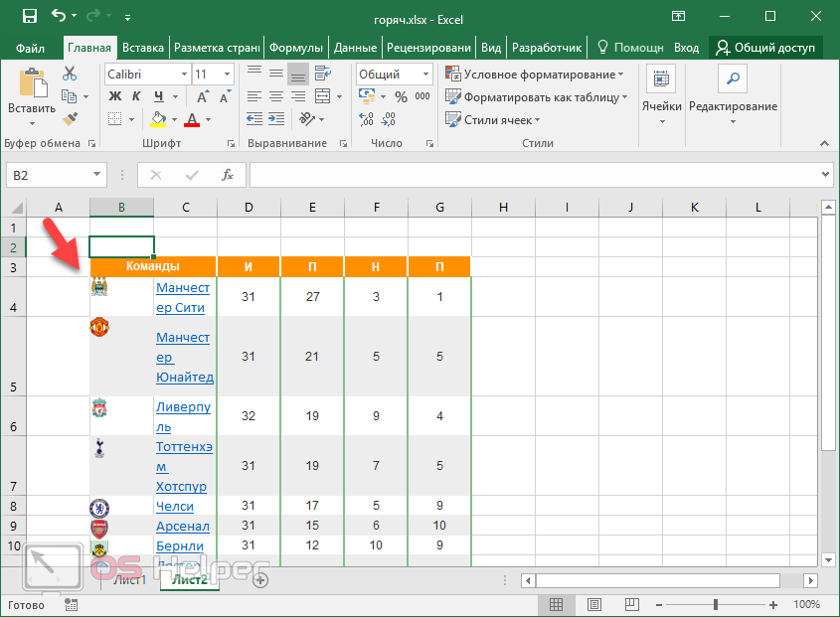The height and width of the screenshot is (617, 840).
Task: Save the workbook with the floppy disk icon
Action: [29, 16]
